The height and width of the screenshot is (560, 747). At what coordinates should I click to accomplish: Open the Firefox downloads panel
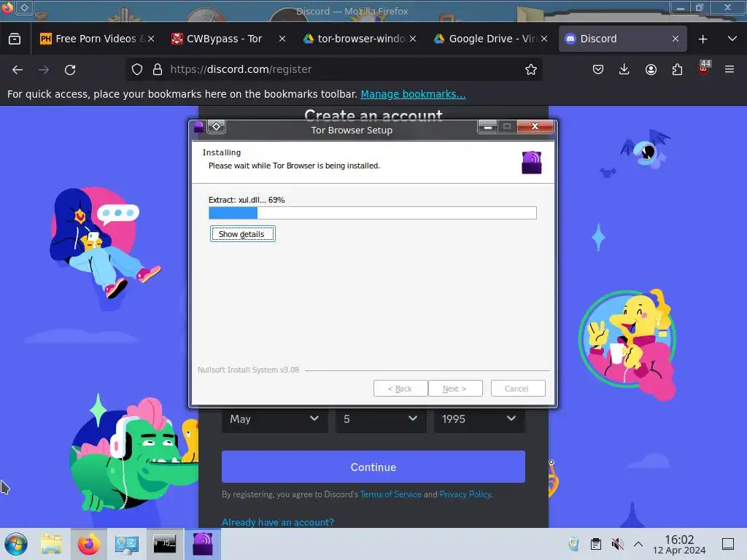[624, 69]
